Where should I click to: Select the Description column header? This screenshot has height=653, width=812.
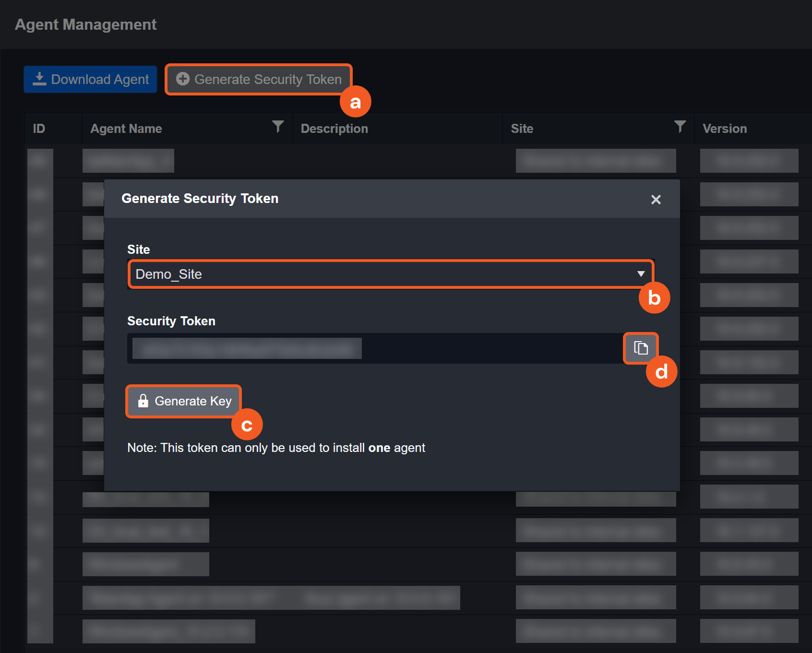point(334,129)
